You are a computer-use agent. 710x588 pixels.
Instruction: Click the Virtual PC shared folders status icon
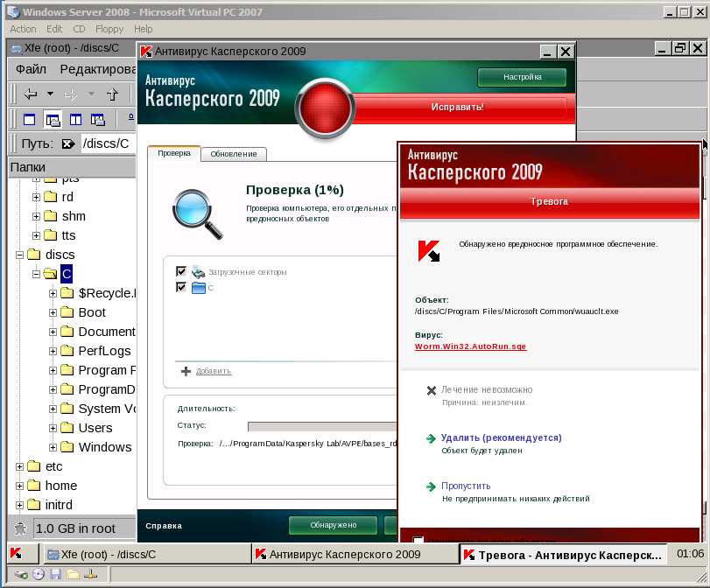73,575
